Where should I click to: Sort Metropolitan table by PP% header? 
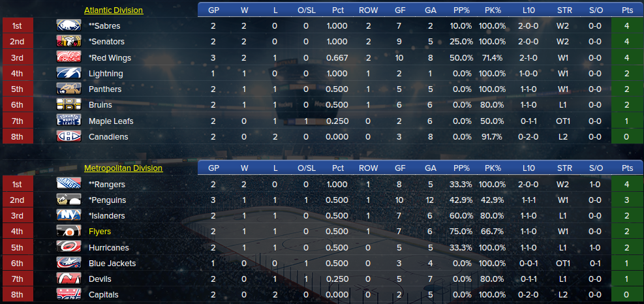(x=461, y=168)
